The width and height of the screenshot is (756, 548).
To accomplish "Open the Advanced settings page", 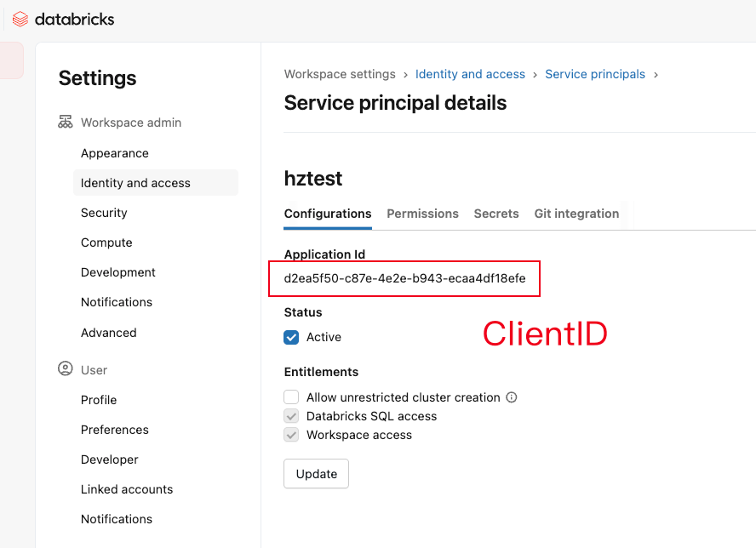I will click(109, 333).
